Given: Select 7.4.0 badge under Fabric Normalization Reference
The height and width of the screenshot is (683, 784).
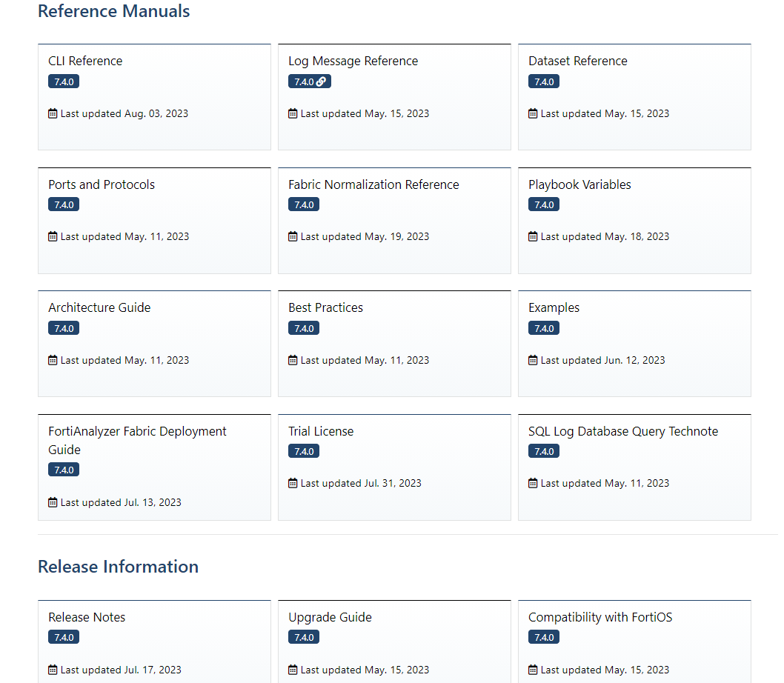Looking at the screenshot, I should click(304, 204).
